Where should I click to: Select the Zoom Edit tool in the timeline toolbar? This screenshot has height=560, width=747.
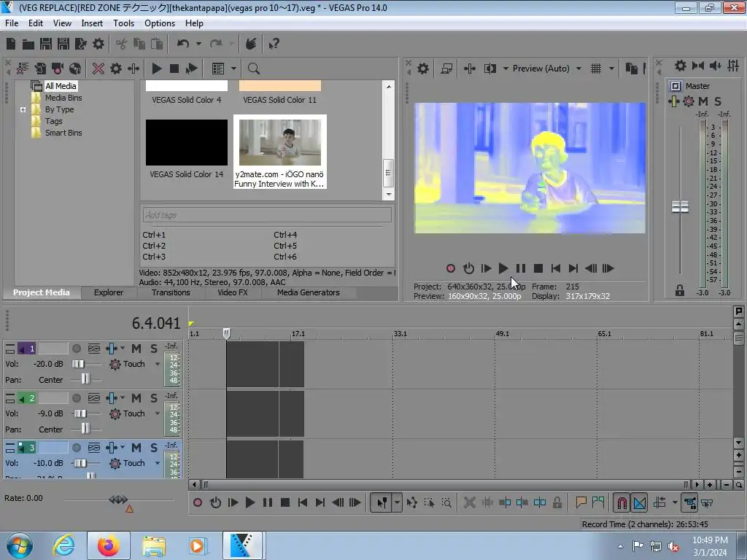[446, 502]
